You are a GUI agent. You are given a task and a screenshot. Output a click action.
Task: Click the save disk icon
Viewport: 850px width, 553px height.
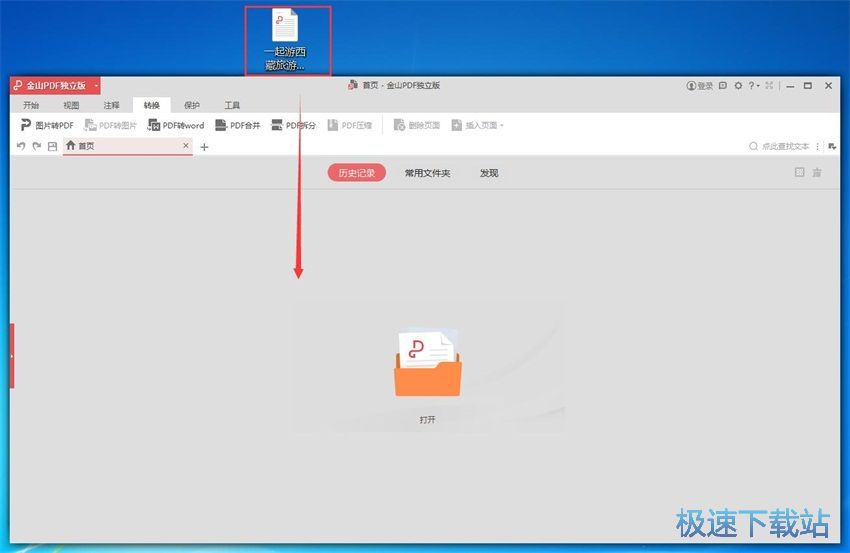[x=53, y=146]
